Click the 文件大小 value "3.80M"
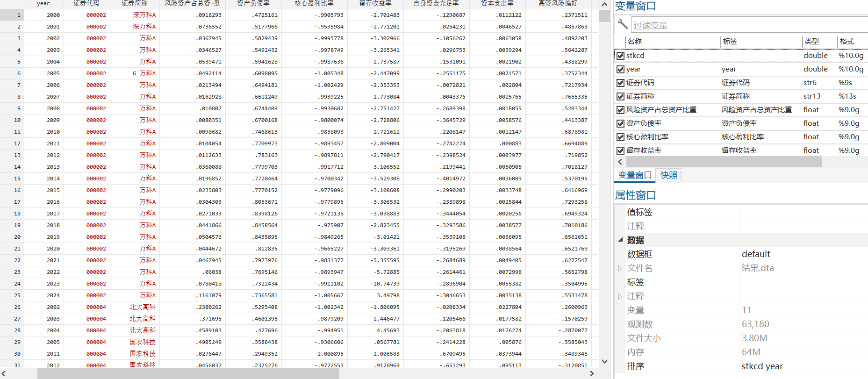The height and width of the screenshot is (379, 868). pyautogui.click(x=754, y=338)
